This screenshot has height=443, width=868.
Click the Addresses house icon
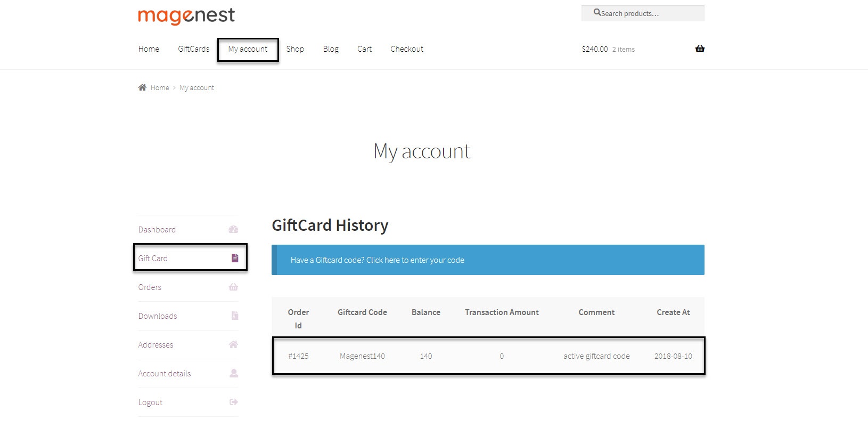tap(233, 344)
